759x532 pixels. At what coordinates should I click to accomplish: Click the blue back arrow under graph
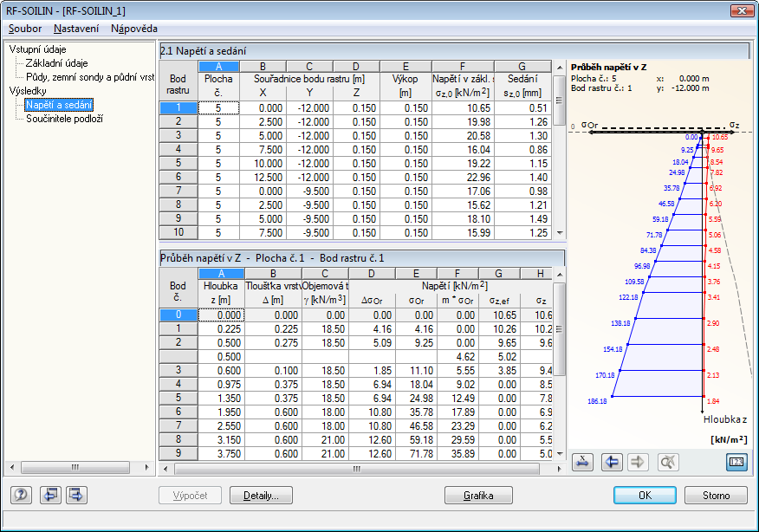(x=612, y=463)
